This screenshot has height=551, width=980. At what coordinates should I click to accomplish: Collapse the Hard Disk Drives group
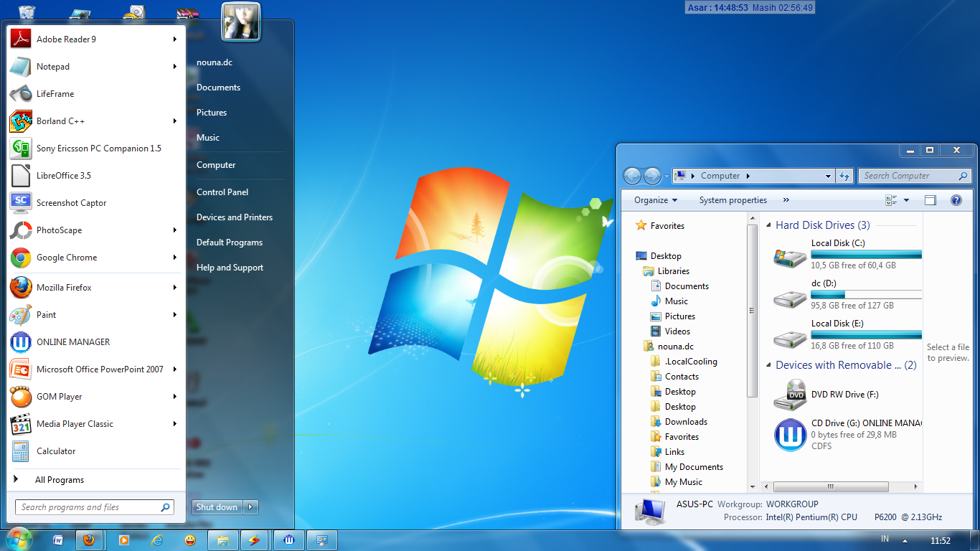coord(768,225)
